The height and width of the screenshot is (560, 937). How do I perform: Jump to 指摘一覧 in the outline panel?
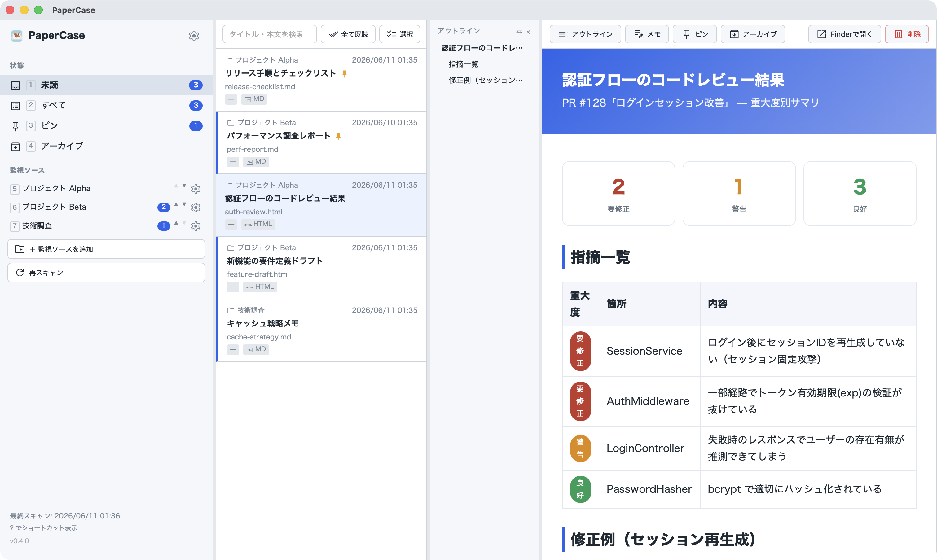tap(463, 64)
